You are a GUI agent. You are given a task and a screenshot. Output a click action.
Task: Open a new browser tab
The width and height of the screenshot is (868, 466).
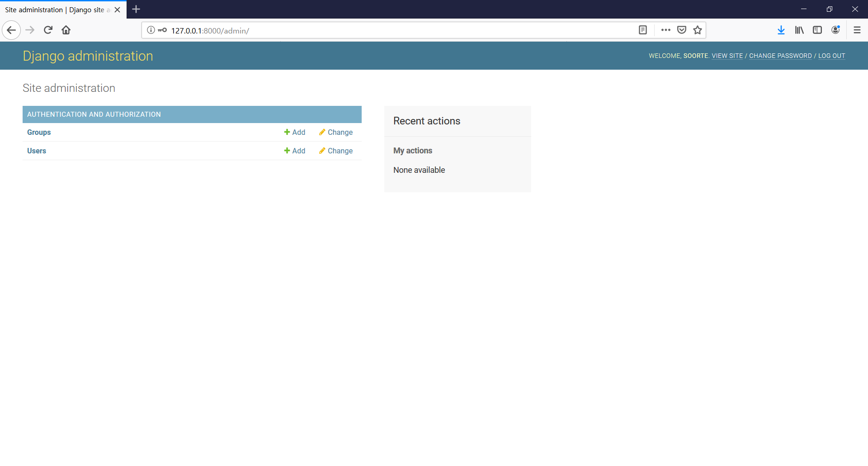(136, 9)
